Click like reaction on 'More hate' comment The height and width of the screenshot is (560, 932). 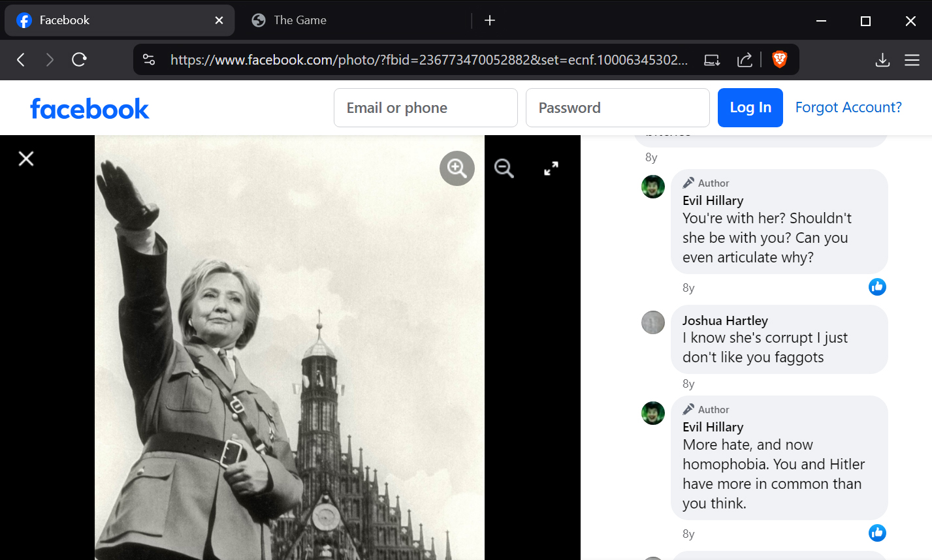(x=877, y=533)
